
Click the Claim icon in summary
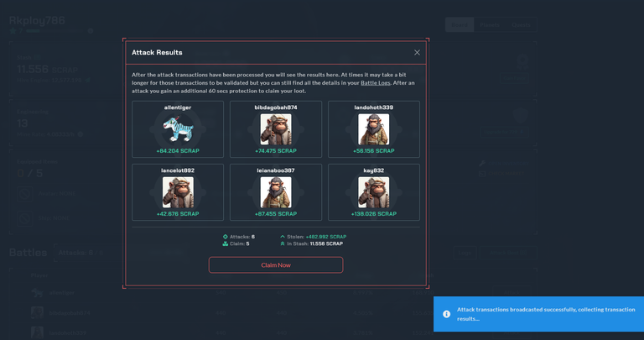[x=225, y=243]
